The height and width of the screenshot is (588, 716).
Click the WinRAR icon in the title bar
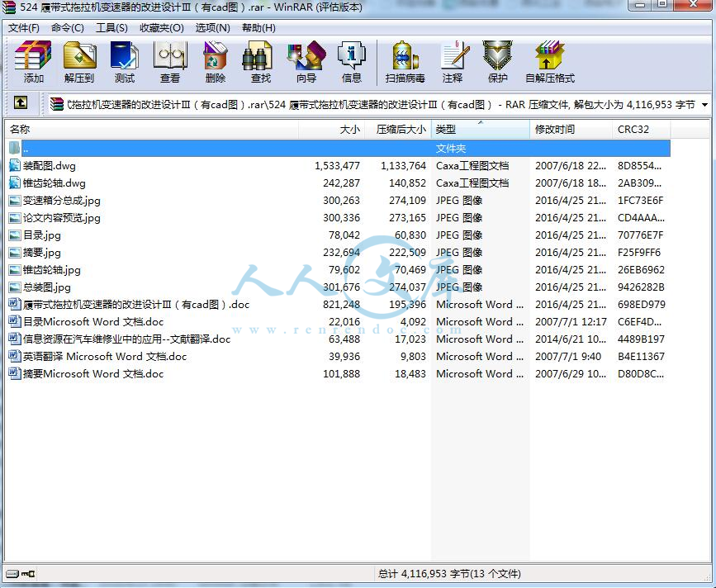8,7
